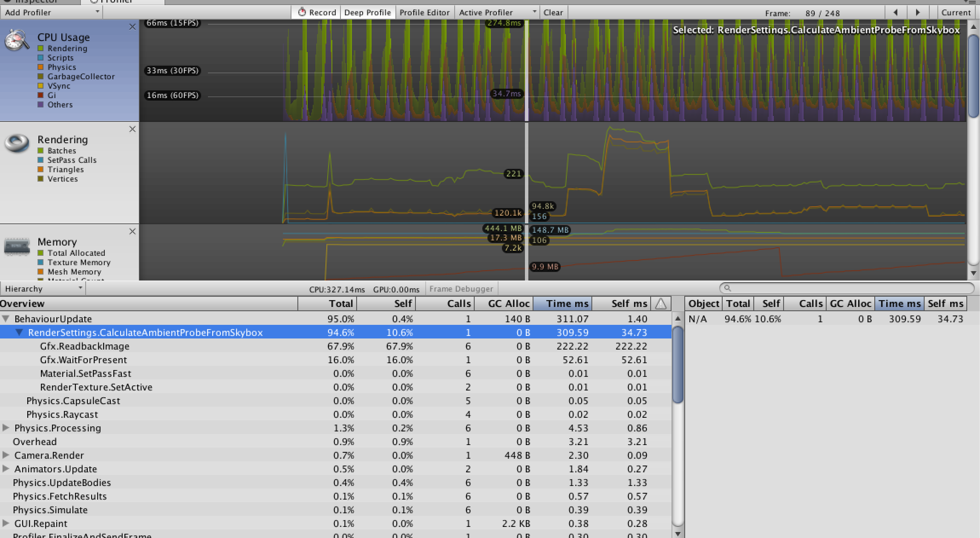Viewport: 980px width, 538px height.
Task: Open the Hierarchy view dropdown
Action: (43, 289)
